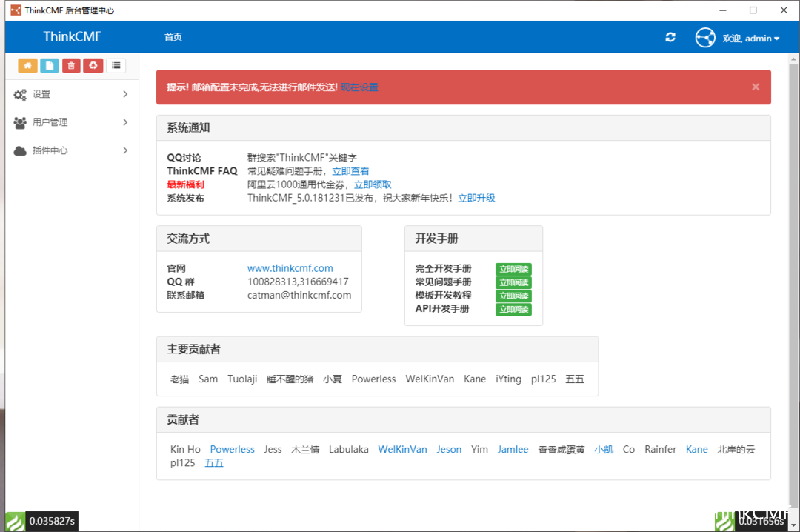Claim the voucher via 立即领取 link
The image size is (800, 532).
373,184
